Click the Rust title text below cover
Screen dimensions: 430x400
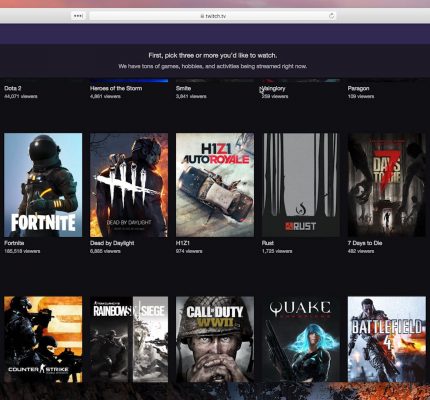(x=268, y=243)
